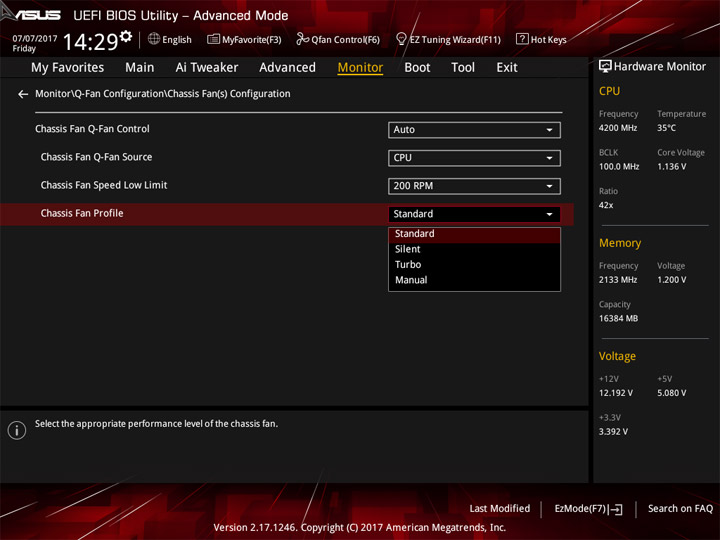Choose Manual fan profile option
This screenshot has height=540, width=720.
(x=474, y=280)
